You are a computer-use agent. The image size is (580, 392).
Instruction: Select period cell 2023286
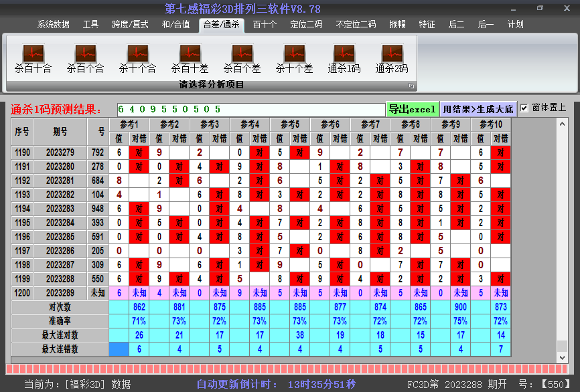pos(60,251)
